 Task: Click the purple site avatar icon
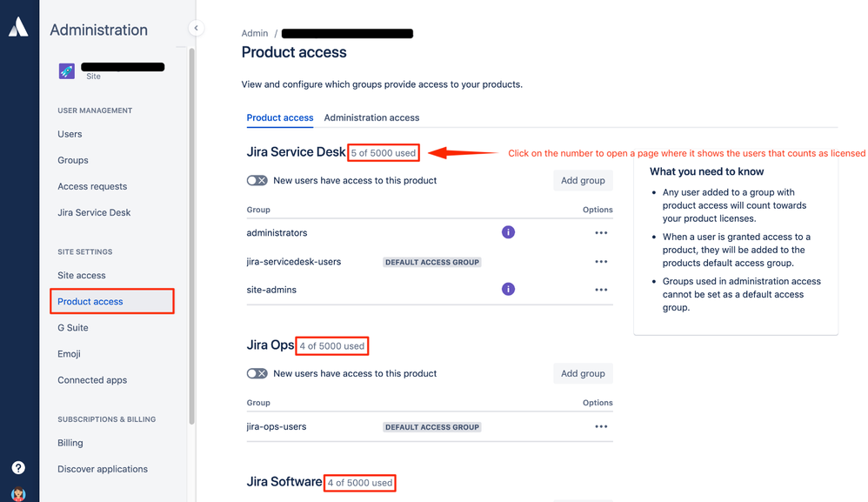pyautogui.click(x=67, y=70)
